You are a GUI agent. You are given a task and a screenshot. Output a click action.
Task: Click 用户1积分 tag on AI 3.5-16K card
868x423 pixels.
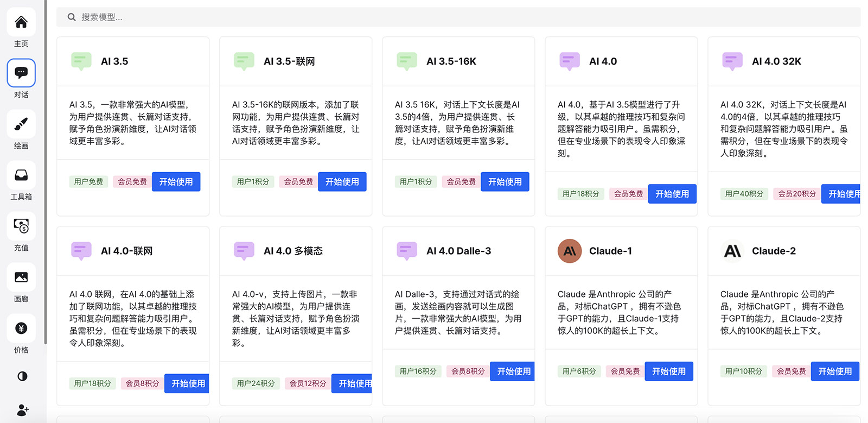(416, 182)
